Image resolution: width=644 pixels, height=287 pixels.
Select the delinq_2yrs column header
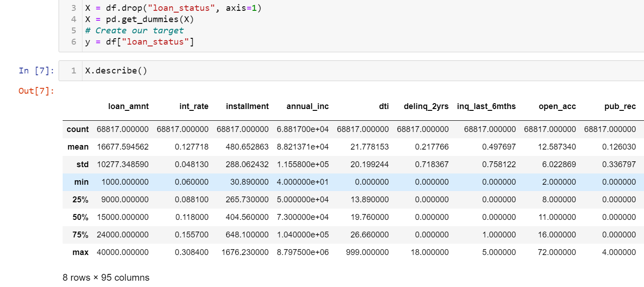coord(425,106)
